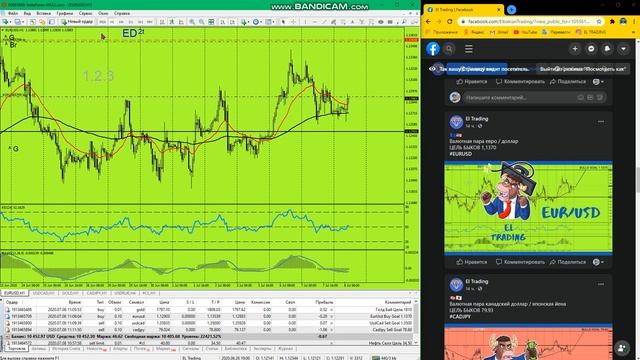Open the profiles dropdown in MetaTrader toolbar
This screenshot has height=360, width=640.
click(x=20, y=22)
